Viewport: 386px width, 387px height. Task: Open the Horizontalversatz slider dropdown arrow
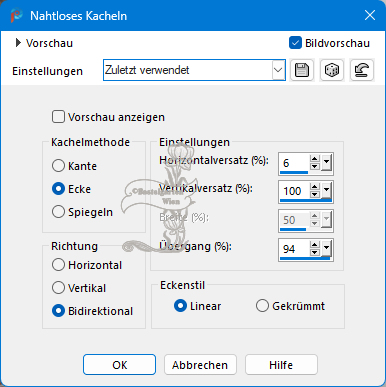(326, 163)
